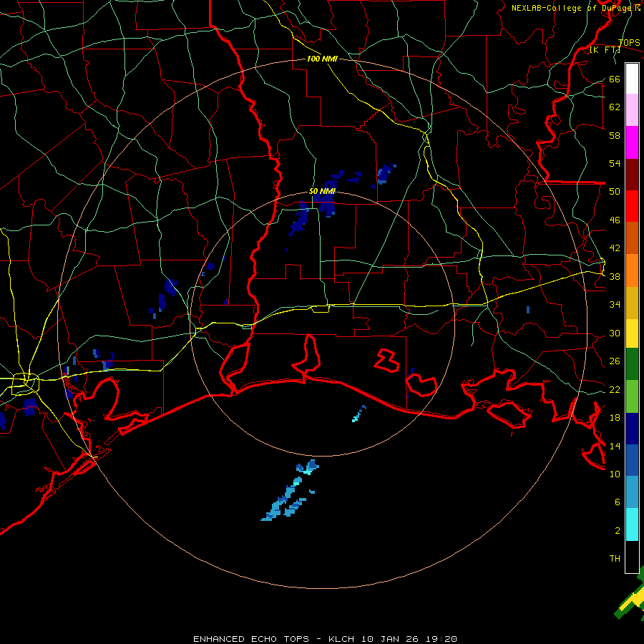Image resolution: width=644 pixels, height=644 pixels.
Task: Click the TOPS legend title
Action: tap(629, 43)
